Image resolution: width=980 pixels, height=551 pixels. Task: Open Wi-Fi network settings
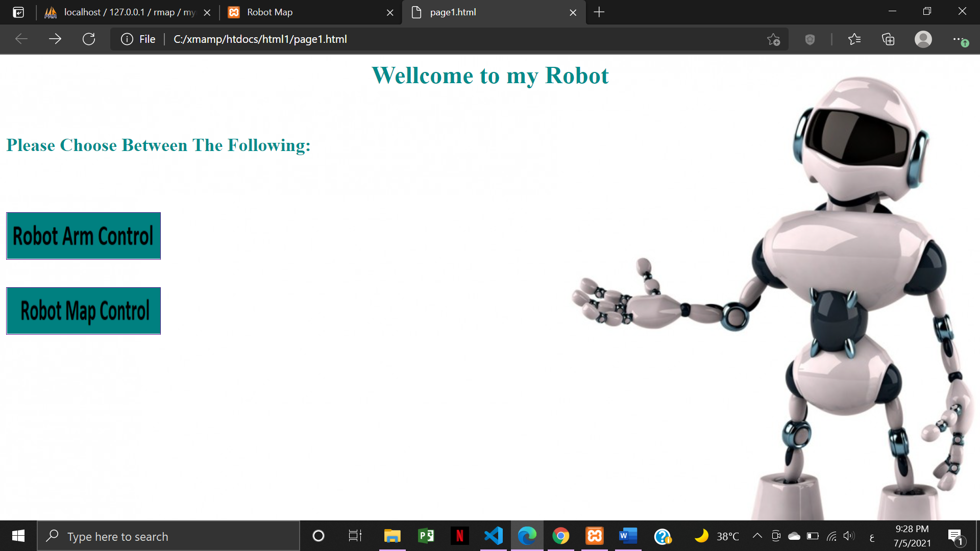pos(831,536)
